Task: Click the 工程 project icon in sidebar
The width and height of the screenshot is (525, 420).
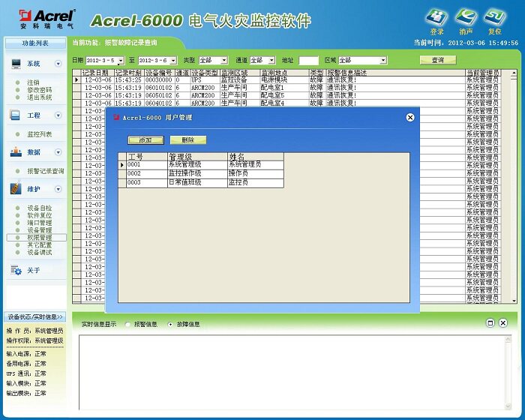Action: pyautogui.click(x=16, y=115)
